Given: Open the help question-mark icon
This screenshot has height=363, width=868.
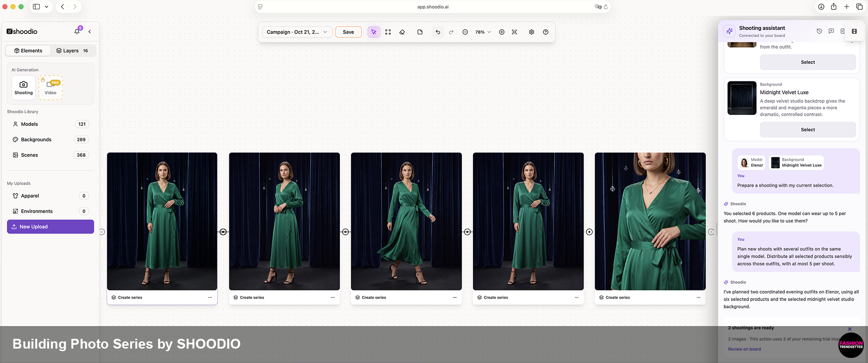Looking at the screenshot, I should click(x=546, y=32).
